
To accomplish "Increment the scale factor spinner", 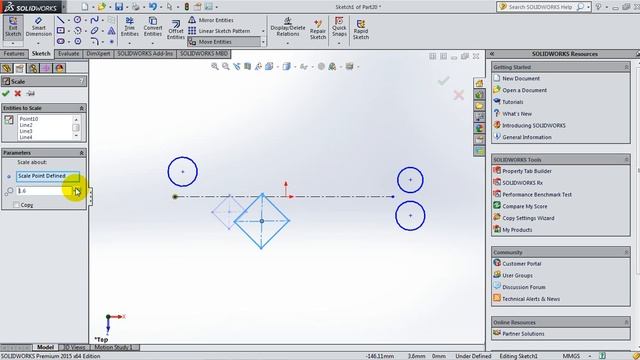I will pyautogui.click(x=77, y=189).
